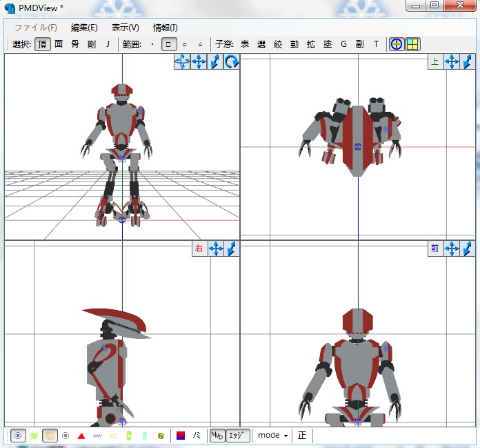Image resolution: width=480 pixels, height=448 pixels.
Task: Select the triangle range mode
Action: (201, 44)
